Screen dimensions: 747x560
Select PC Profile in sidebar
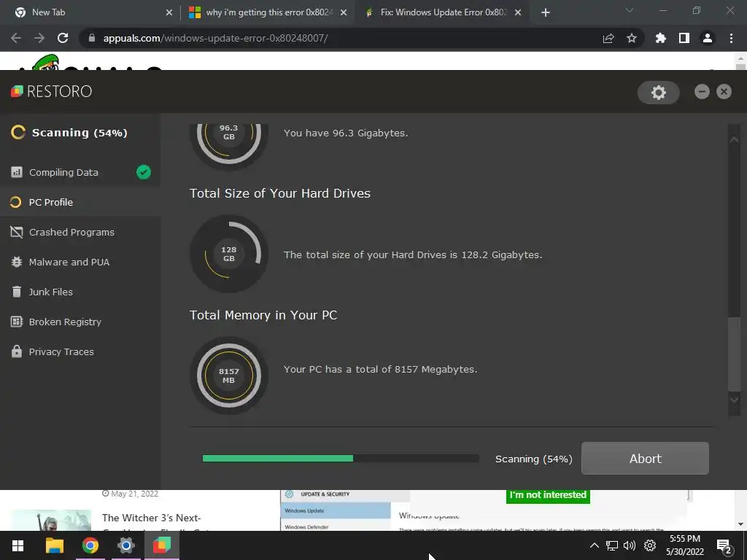pos(80,203)
